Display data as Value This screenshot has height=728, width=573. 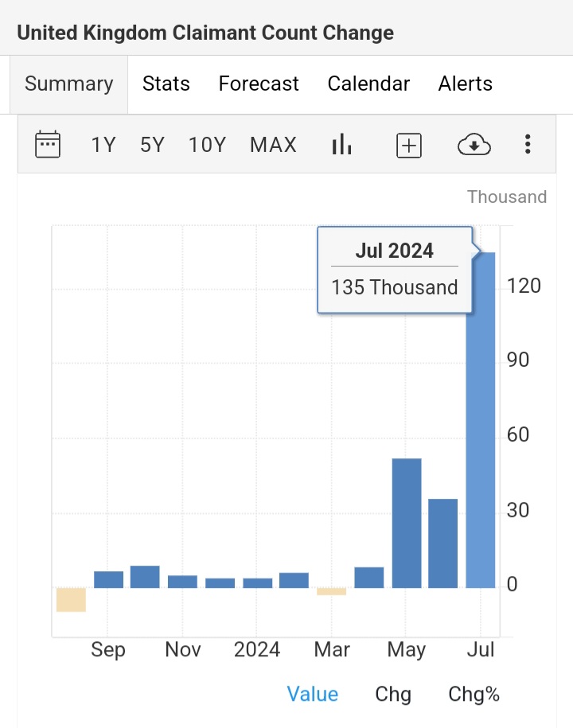tap(312, 694)
